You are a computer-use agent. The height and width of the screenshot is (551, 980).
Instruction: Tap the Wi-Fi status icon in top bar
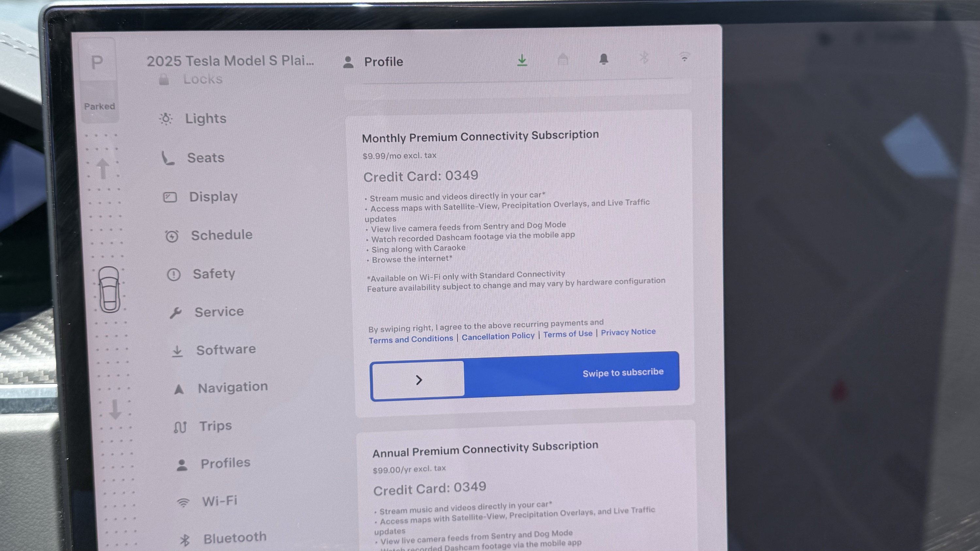(684, 57)
